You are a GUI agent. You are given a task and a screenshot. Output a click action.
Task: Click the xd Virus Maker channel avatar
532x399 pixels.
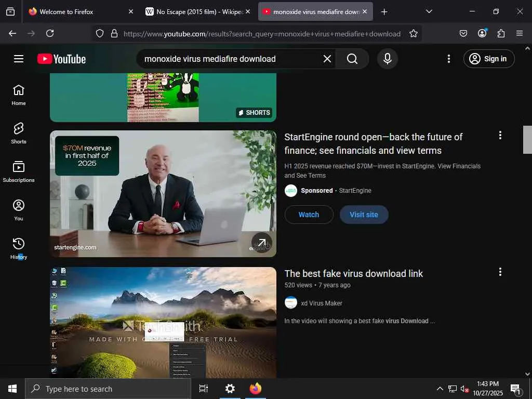click(291, 303)
